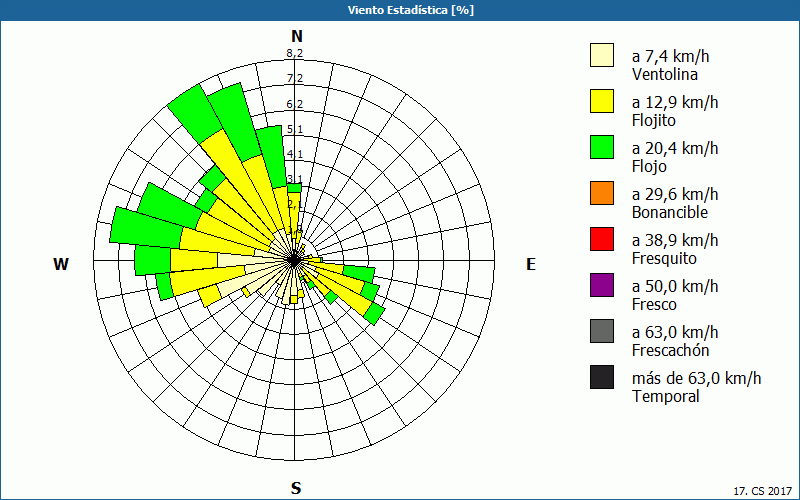
Task: Pick the orange Bonancible legend square
Action: pyautogui.click(x=602, y=193)
